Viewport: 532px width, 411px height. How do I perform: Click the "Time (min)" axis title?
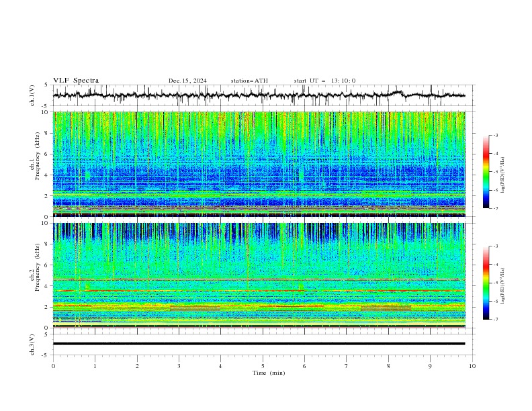coord(269,373)
